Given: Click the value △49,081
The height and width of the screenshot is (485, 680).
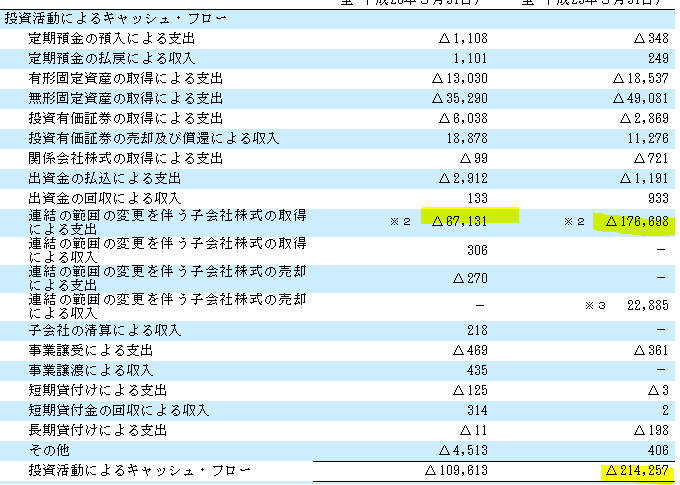Looking at the screenshot, I should point(641,98).
